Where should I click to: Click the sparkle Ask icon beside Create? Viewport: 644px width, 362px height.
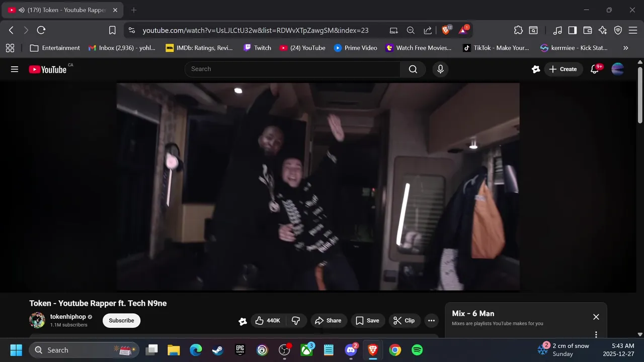[536, 69]
